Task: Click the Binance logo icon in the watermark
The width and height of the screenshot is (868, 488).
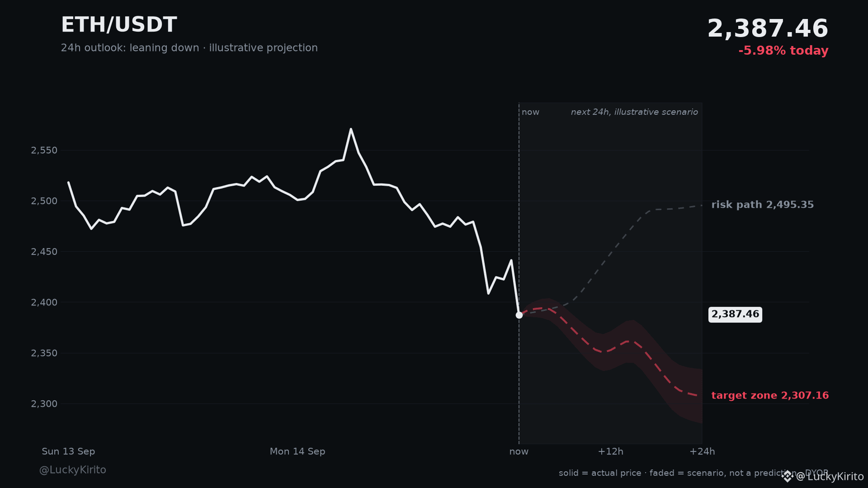Action: (x=788, y=476)
